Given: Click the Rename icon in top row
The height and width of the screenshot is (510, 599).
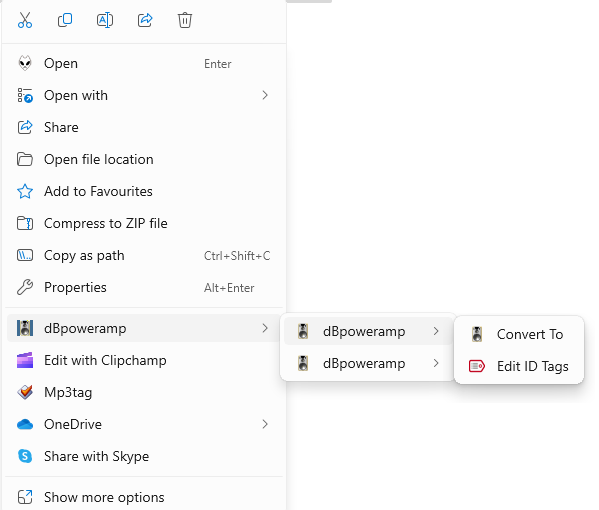Looking at the screenshot, I should point(105,20).
